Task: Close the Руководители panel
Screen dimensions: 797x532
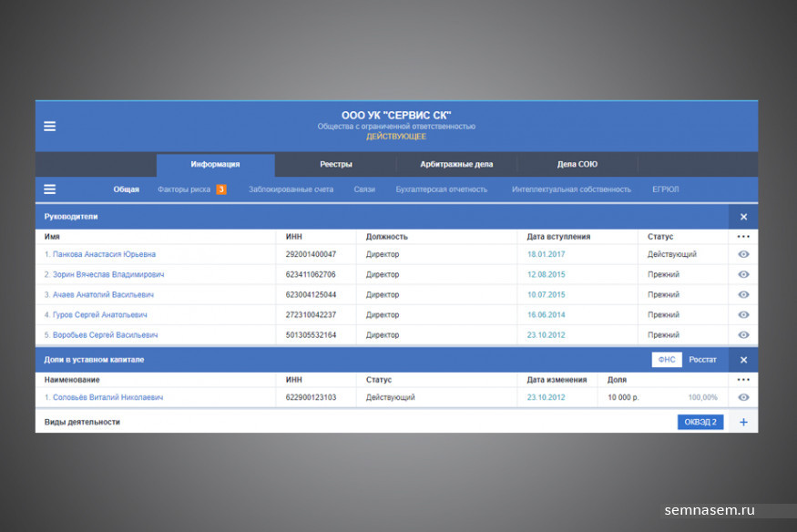Action: (x=743, y=217)
